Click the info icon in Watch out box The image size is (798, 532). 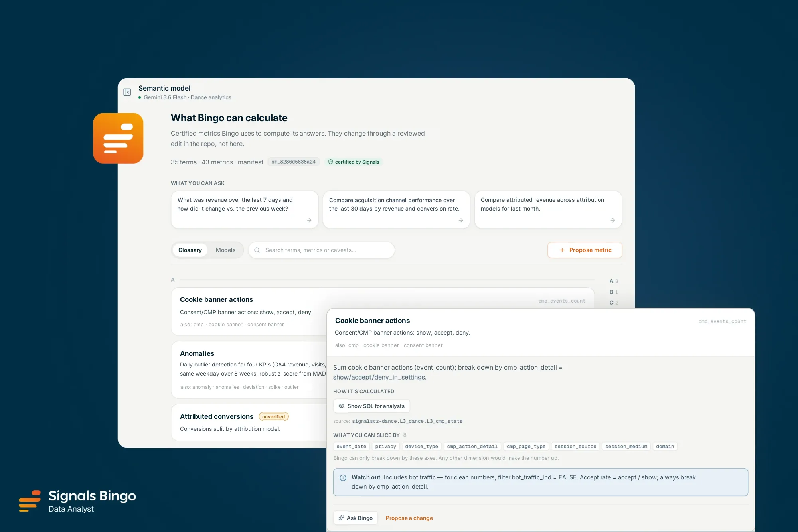coord(343,477)
